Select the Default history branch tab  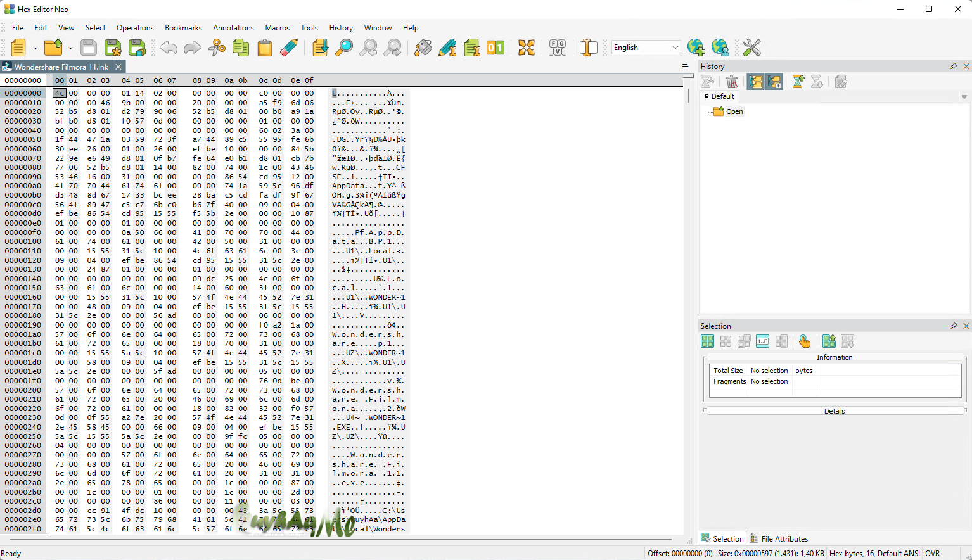(x=719, y=96)
